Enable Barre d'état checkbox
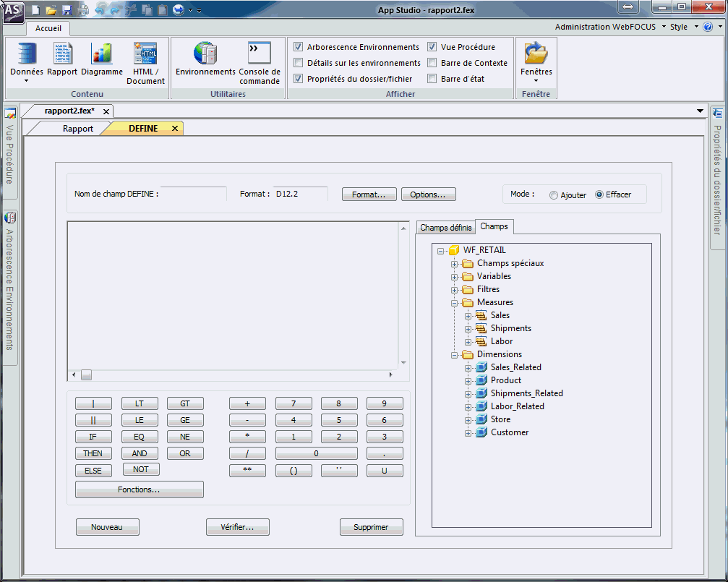The image size is (728, 582). 432,79
